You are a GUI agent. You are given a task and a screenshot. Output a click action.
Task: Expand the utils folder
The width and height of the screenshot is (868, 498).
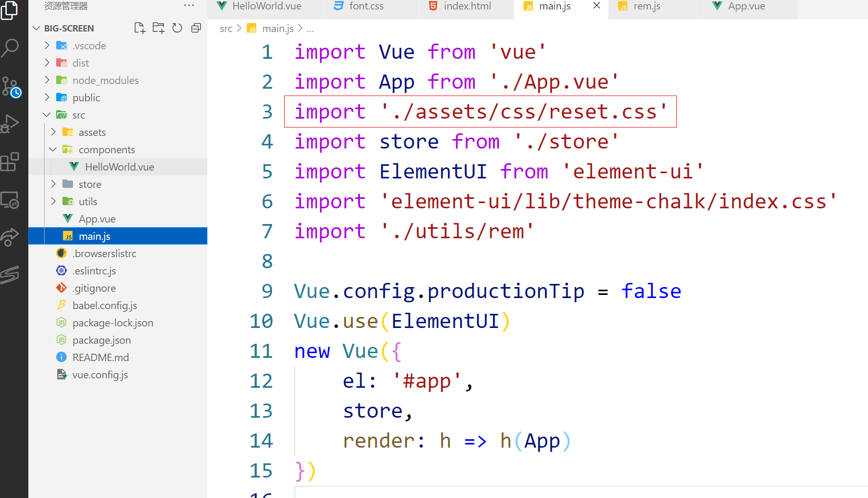tap(53, 202)
